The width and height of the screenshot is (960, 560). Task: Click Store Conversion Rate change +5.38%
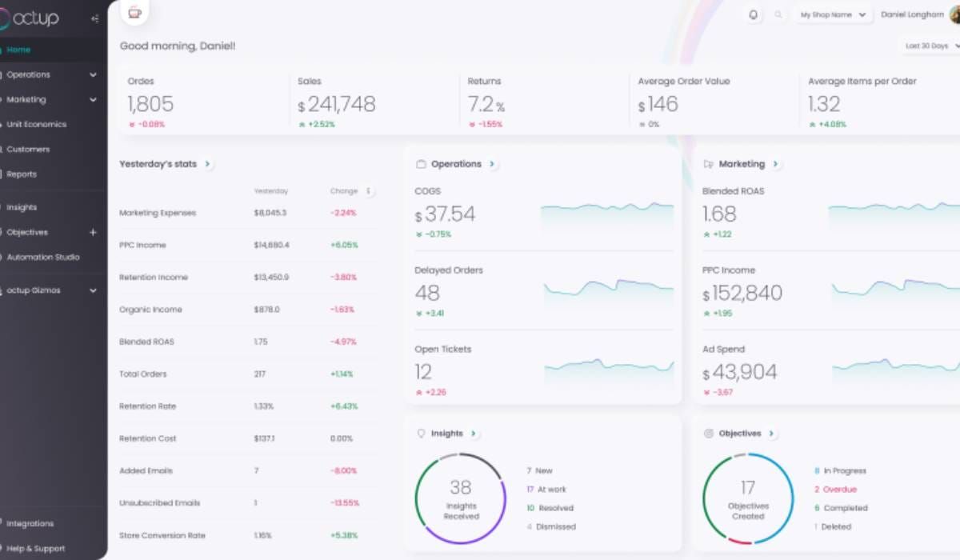pyautogui.click(x=344, y=535)
